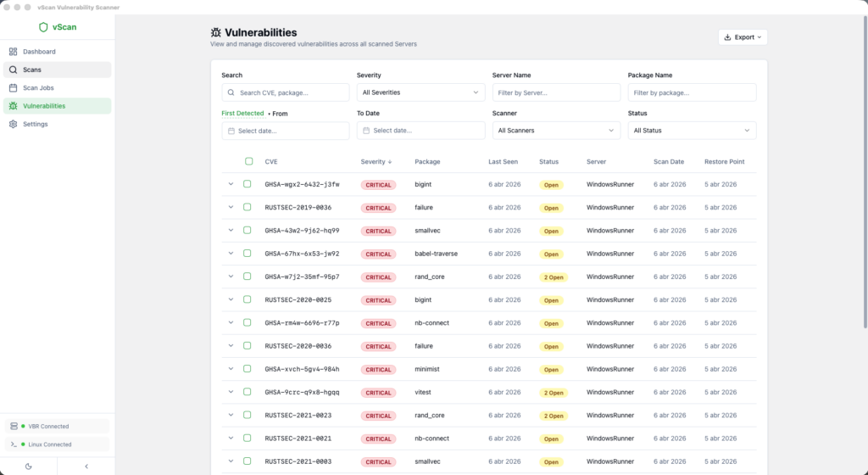The image size is (868, 475).
Task: Click the Scan Jobs calendar icon
Action: [13, 88]
